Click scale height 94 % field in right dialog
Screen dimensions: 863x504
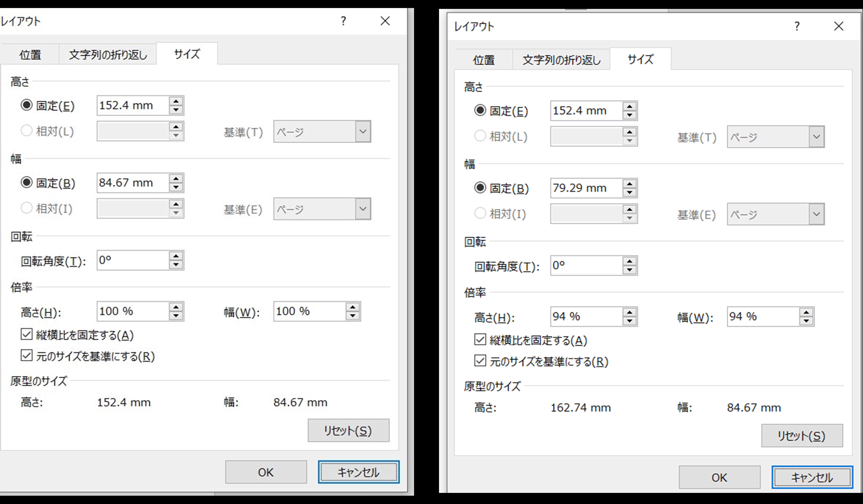587,317
